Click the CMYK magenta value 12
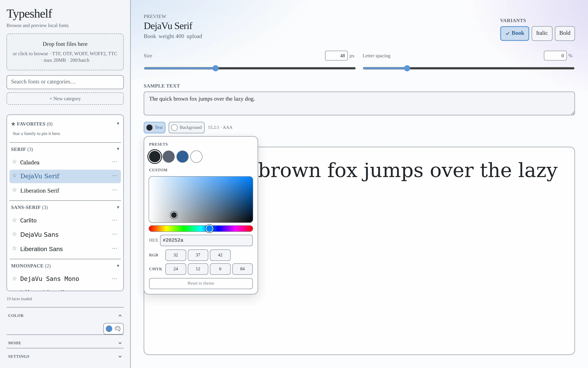The image size is (588, 368). (x=198, y=269)
